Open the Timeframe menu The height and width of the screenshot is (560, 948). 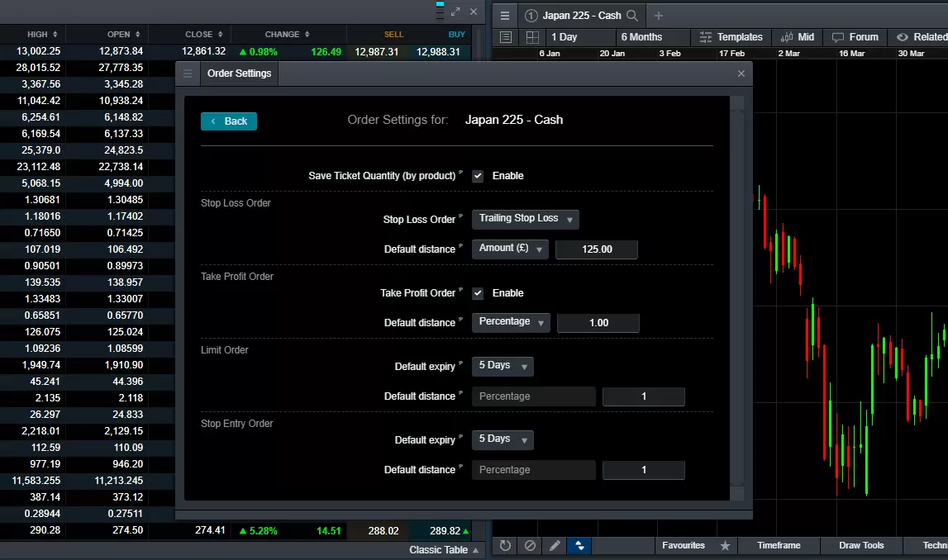point(778,545)
